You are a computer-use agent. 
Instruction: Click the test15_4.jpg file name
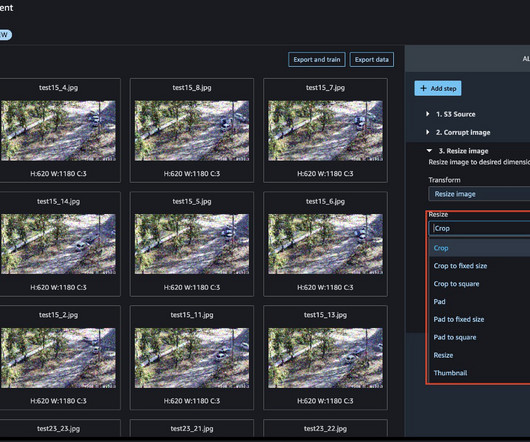[x=58, y=88]
